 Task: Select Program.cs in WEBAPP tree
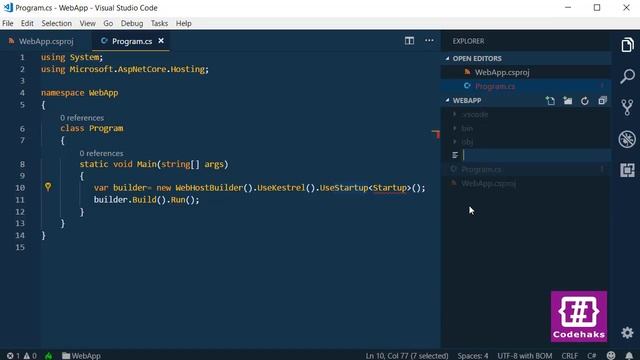tap(527, 169)
